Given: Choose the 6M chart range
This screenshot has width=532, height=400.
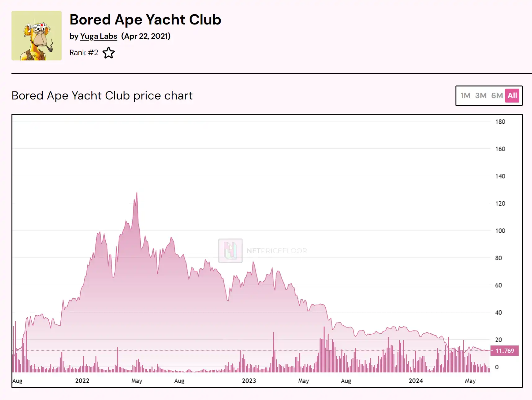Looking at the screenshot, I should (x=497, y=95).
